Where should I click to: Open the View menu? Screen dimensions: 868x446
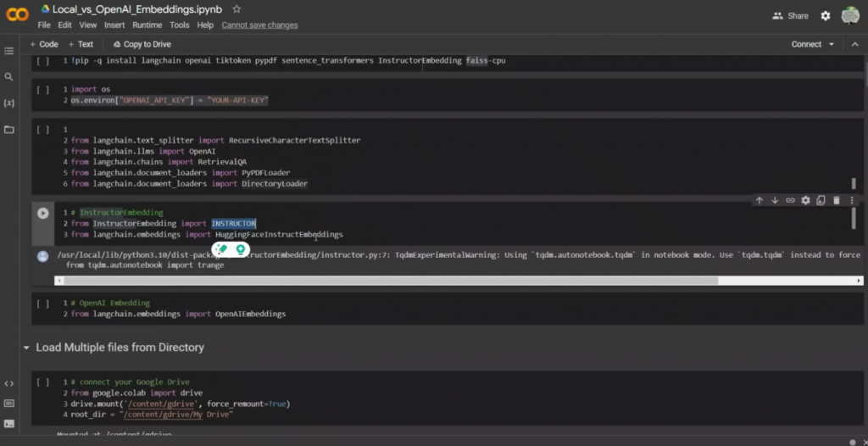pos(88,25)
